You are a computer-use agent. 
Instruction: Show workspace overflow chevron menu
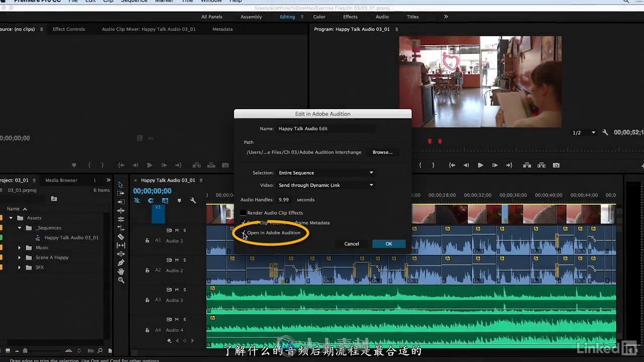pyautogui.click(x=446, y=17)
